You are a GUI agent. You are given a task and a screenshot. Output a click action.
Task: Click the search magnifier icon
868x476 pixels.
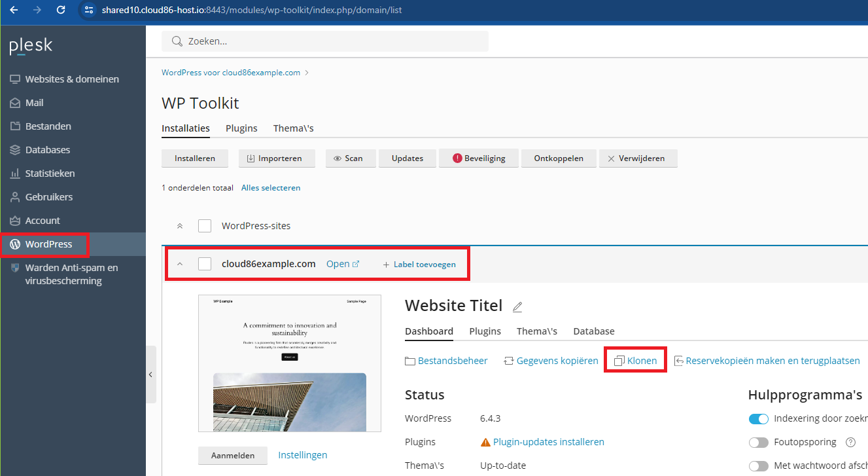coord(177,41)
